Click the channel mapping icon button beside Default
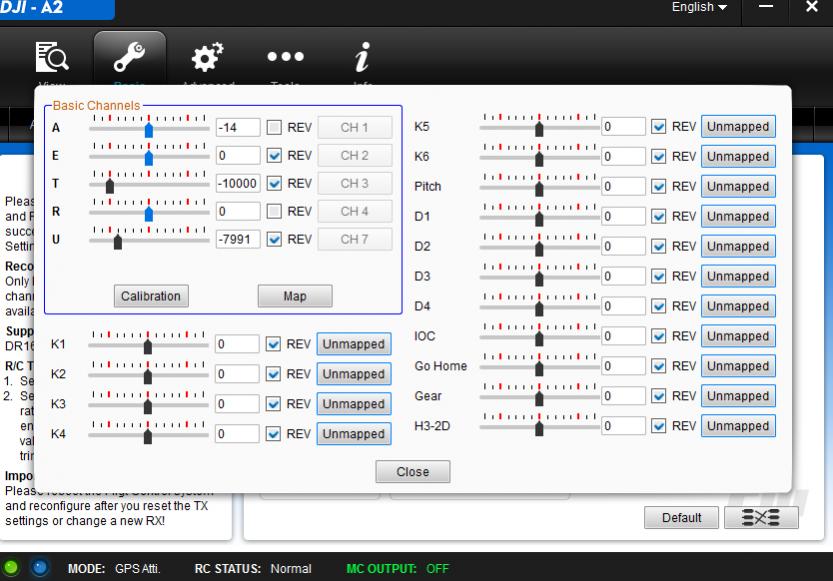The height and width of the screenshot is (581, 833). (x=761, y=517)
